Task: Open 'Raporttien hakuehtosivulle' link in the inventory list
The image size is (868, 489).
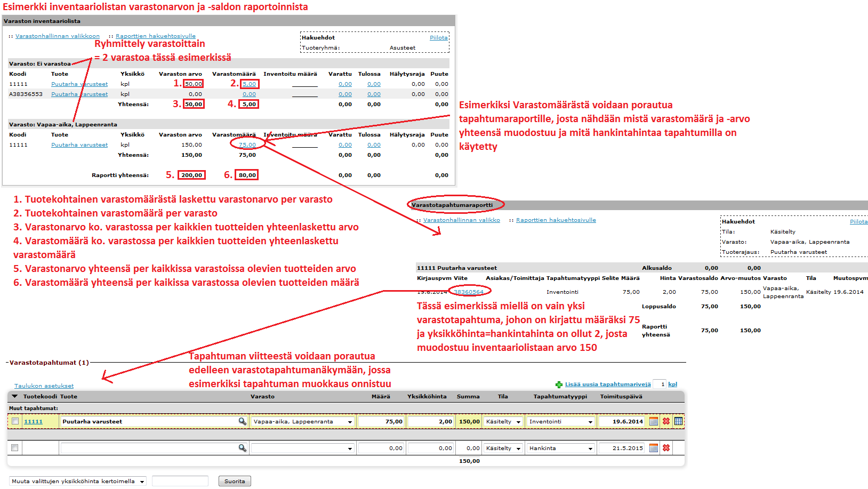Action: (156, 36)
